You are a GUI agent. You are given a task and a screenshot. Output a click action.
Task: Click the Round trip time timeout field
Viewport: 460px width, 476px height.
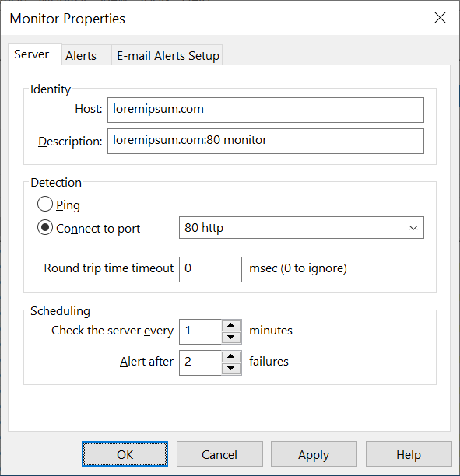(210, 269)
